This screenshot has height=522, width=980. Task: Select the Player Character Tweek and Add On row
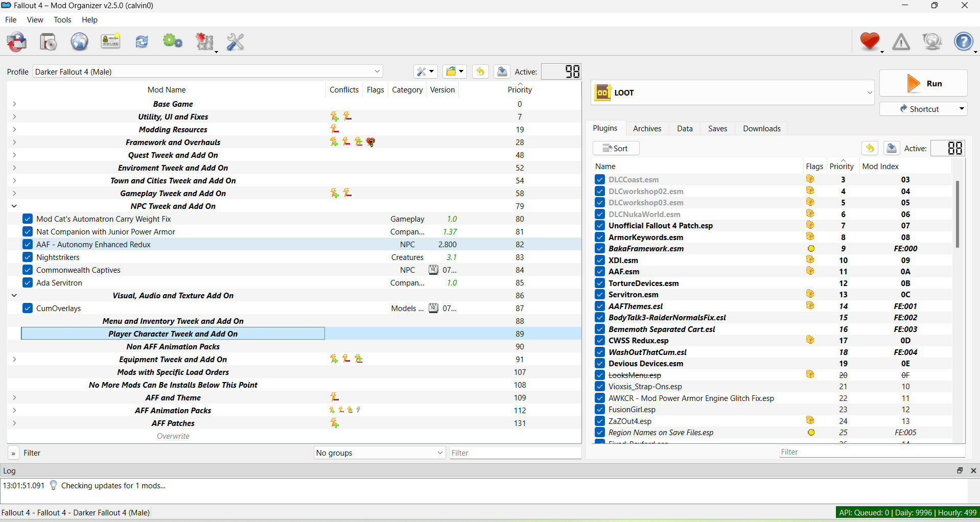point(294,334)
